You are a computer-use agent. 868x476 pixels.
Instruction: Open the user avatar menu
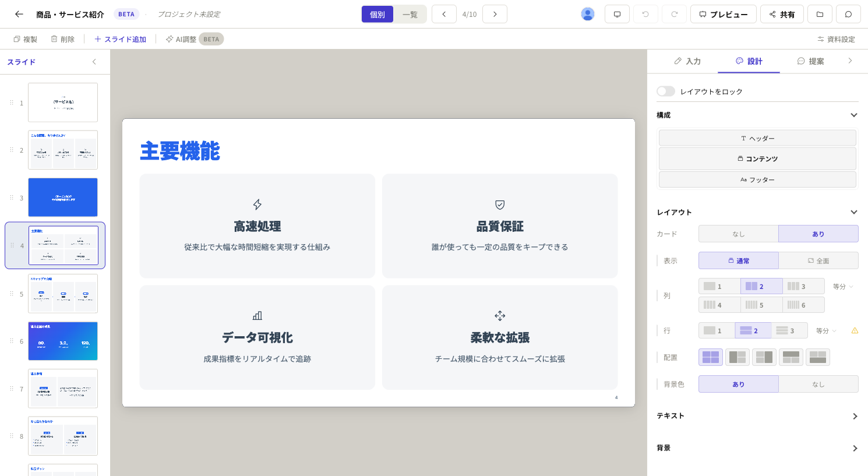[x=588, y=14]
